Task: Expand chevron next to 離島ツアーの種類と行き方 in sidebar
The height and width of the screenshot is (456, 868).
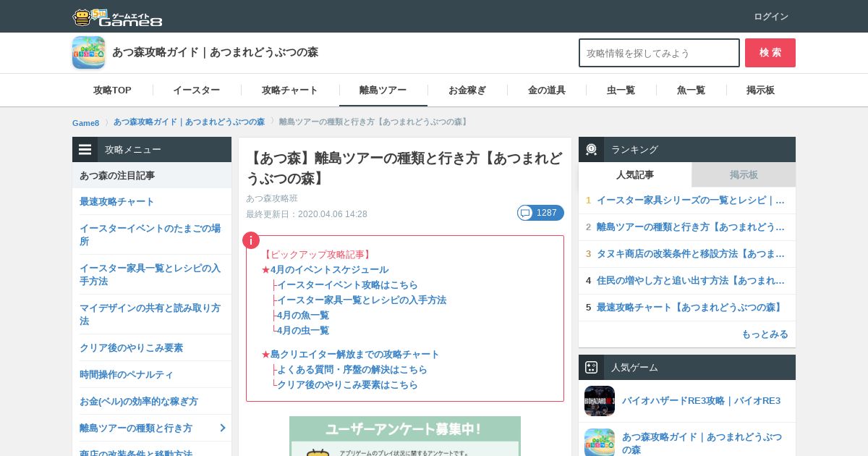Action: pyautogui.click(x=223, y=428)
